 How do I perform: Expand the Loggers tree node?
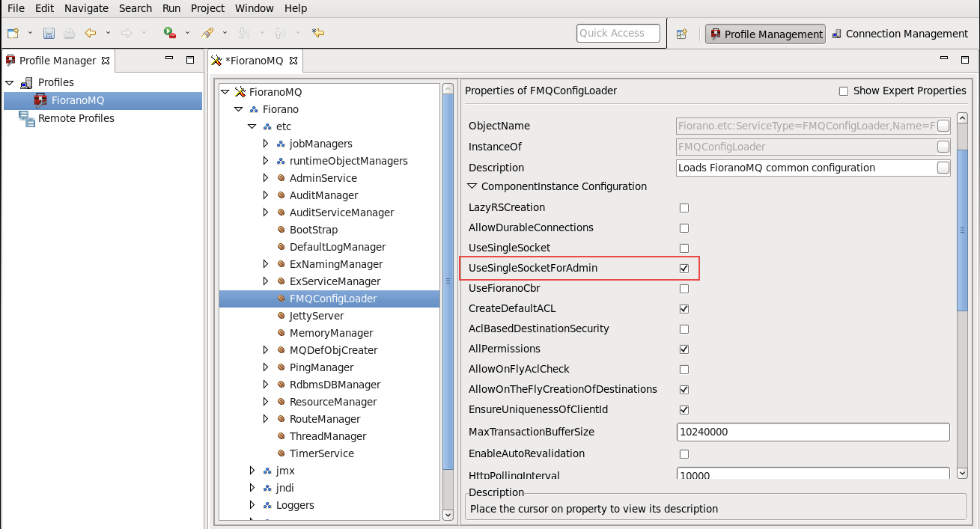click(x=252, y=505)
